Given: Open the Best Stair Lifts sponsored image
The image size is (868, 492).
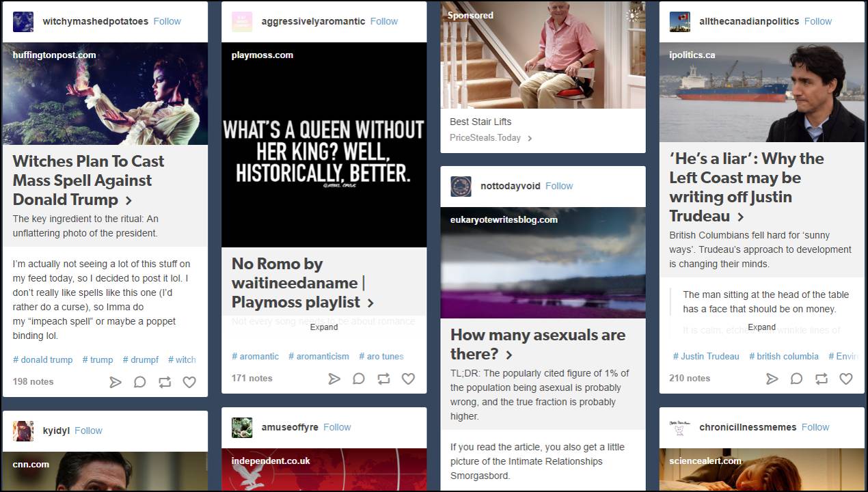Looking at the screenshot, I should click(x=543, y=55).
